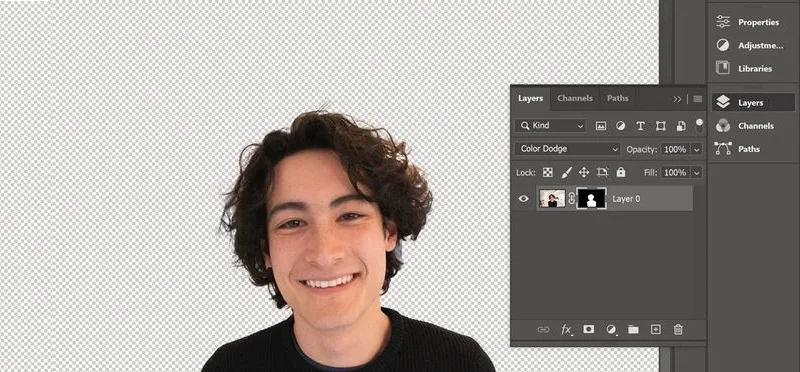Switch to the Paths tab
800x372 pixels.
618,98
